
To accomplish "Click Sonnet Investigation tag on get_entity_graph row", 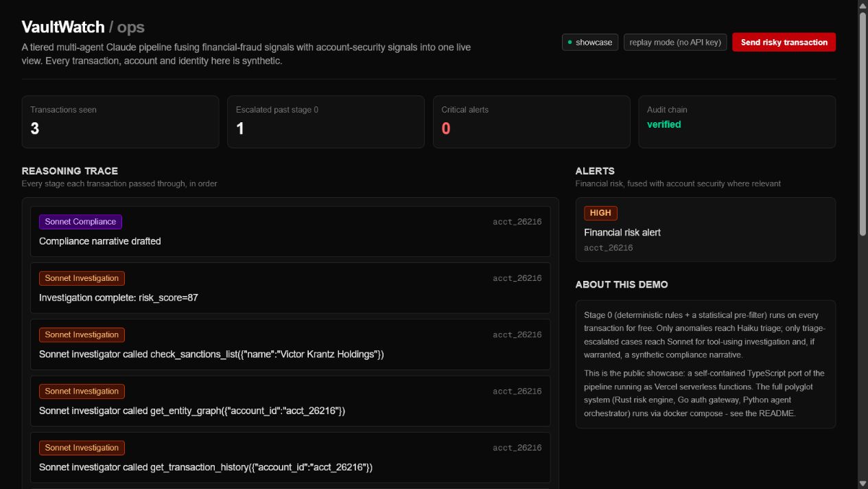I will pos(82,391).
